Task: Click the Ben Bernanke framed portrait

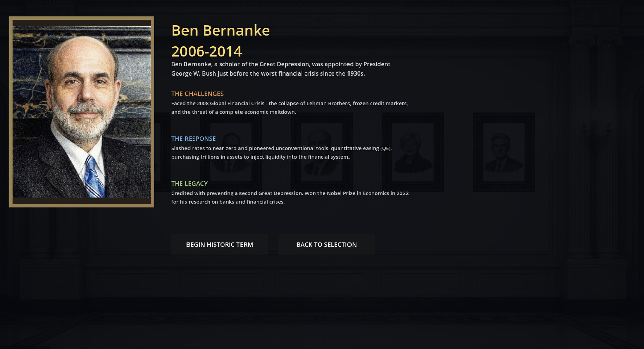Action: [82, 111]
